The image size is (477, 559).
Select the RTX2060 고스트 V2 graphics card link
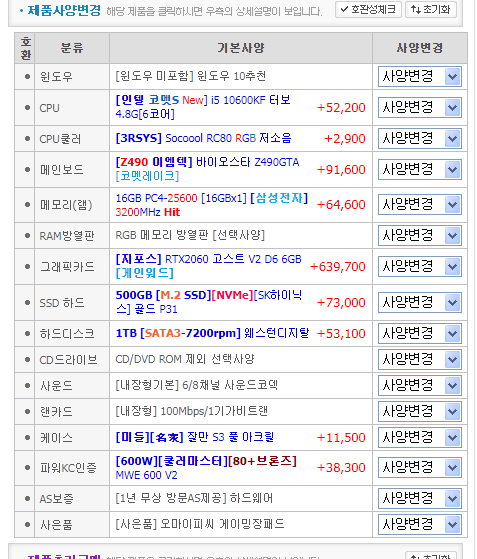click(209, 266)
